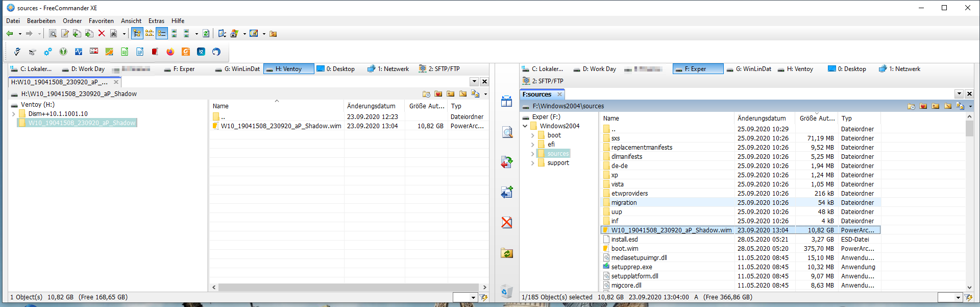The image size is (980, 307).
Task: Open the right panel tab list dropdown arrow
Action: (x=959, y=94)
